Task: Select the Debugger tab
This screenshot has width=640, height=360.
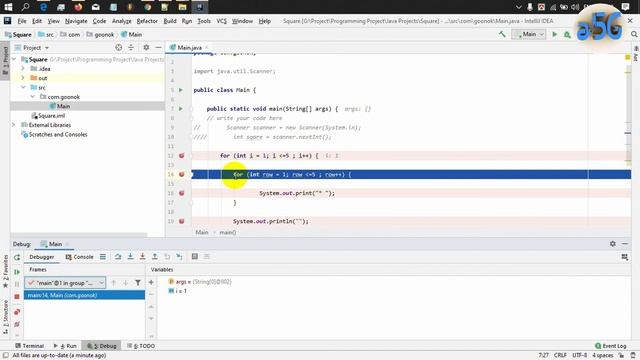Action: pyautogui.click(x=42, y=257)
